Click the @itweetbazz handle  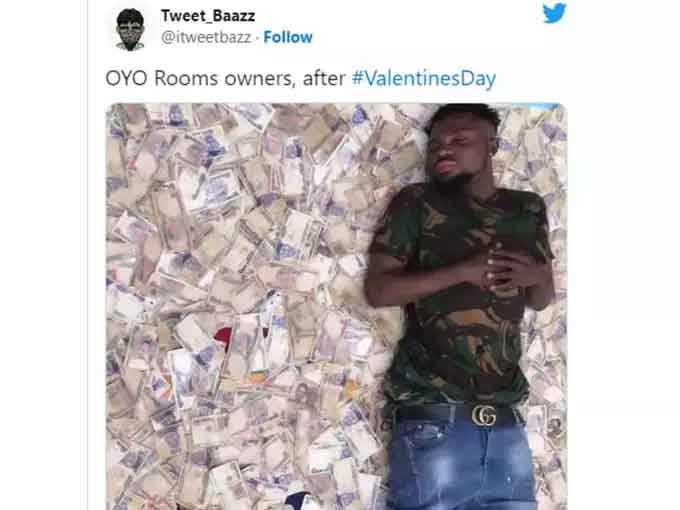[x=206, y=37]
